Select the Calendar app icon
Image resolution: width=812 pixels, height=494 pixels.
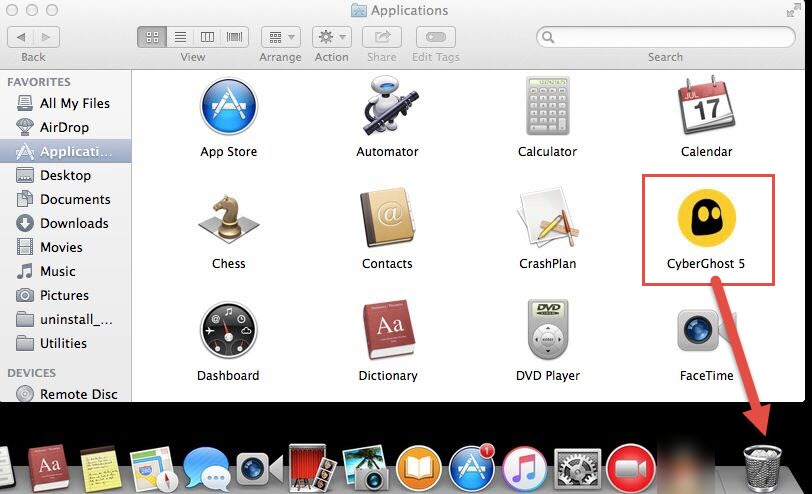[706, 105]
